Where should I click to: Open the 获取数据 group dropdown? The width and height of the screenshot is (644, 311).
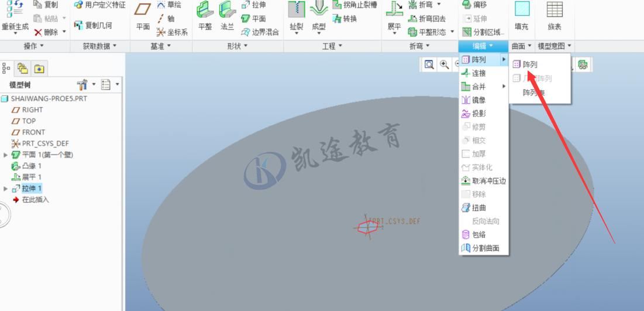[x=100, y=46]
